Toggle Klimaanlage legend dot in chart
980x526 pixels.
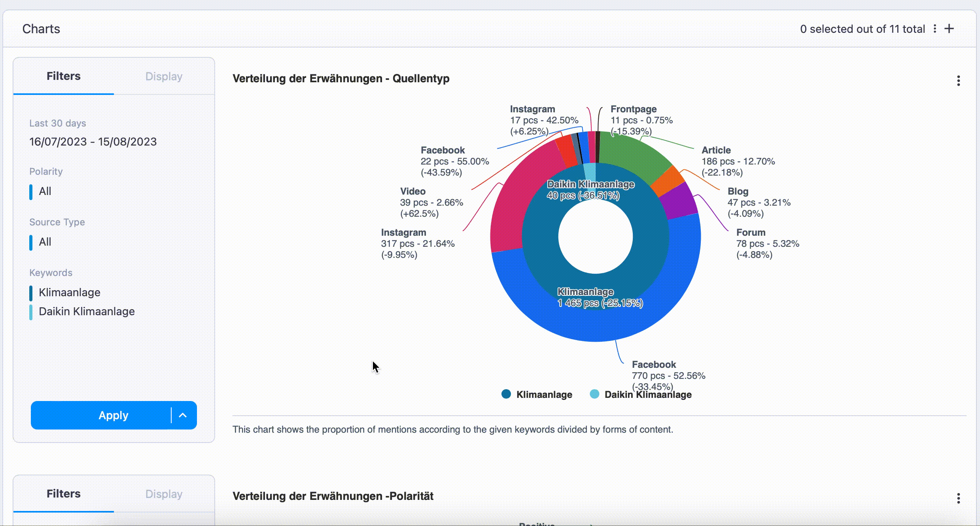506,394
